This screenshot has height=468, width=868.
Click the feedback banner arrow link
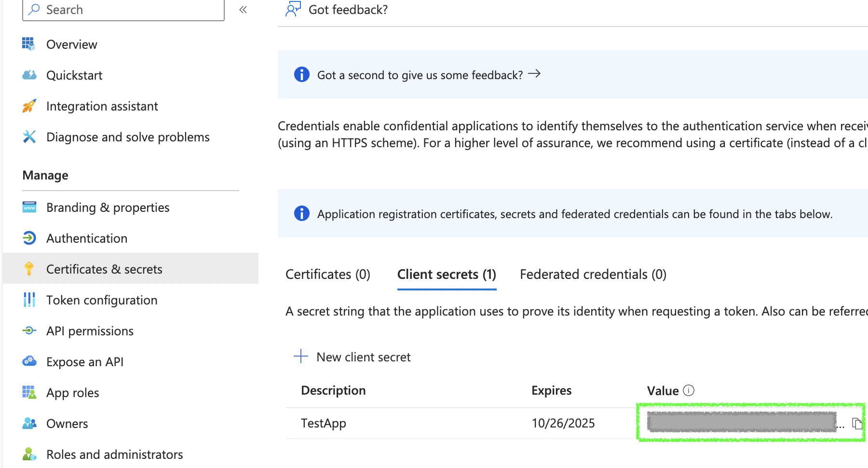534,74
